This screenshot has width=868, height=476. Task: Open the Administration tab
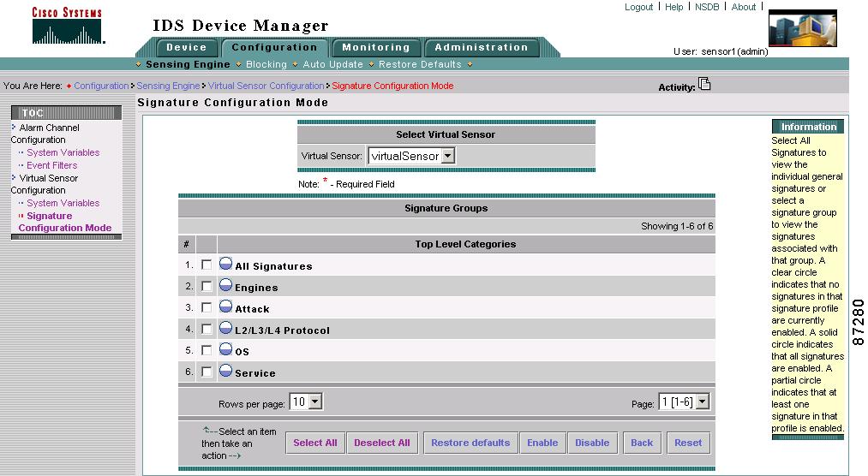pos(482,48)
